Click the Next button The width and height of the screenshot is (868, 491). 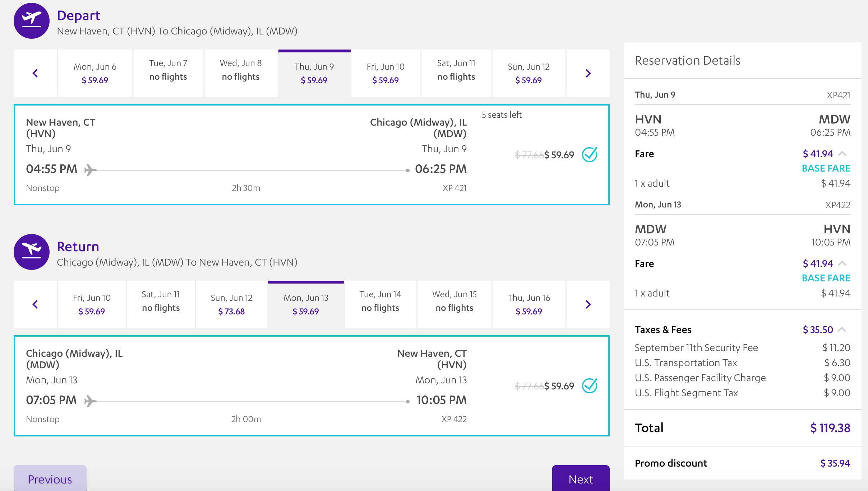(581, 479)
